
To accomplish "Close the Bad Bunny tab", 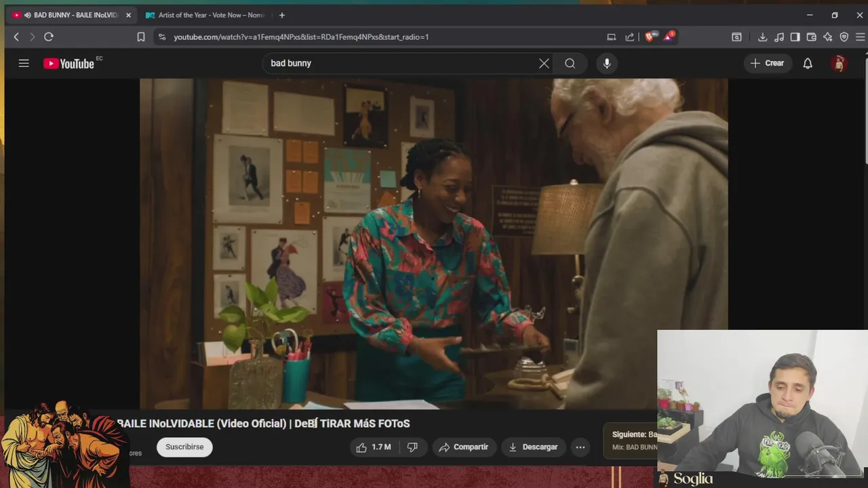I will tap(128, 15).
